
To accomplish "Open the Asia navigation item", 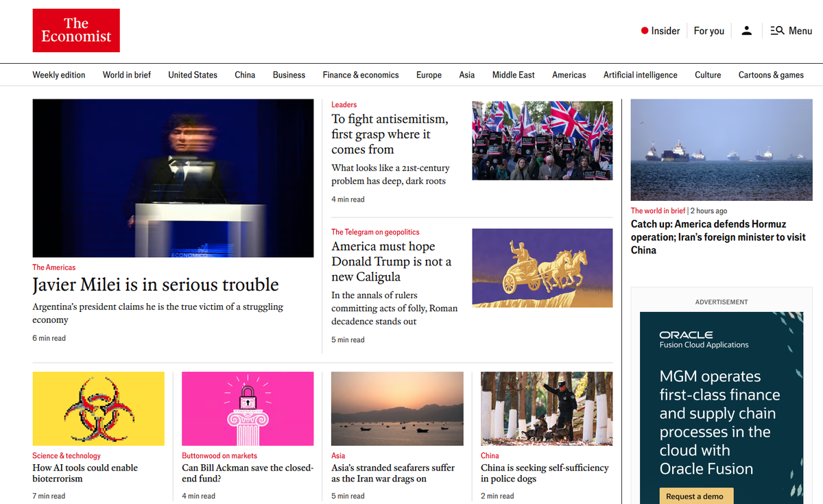I will tap(467, 75).
